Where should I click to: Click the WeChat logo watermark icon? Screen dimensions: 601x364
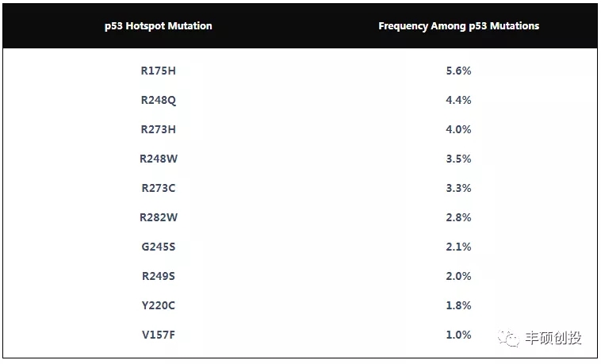[x=509, y=338]
